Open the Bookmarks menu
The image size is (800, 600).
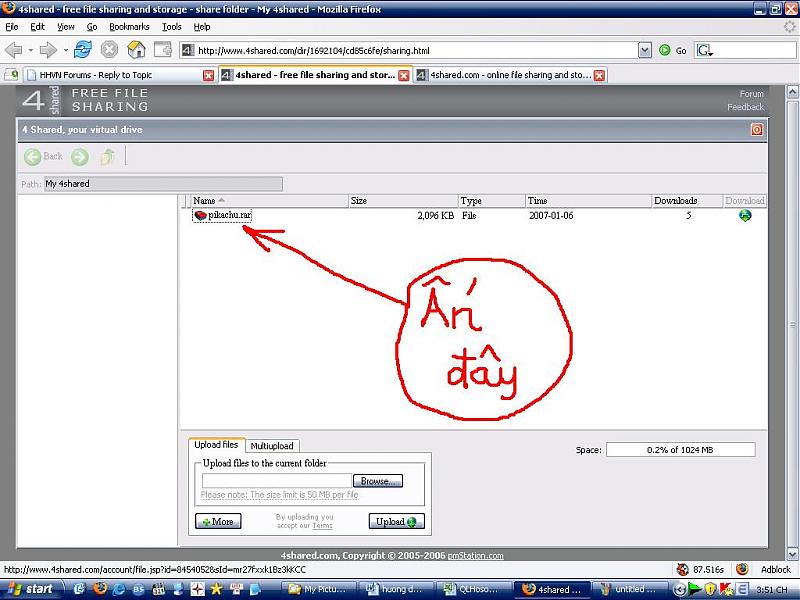coord(128,27)
